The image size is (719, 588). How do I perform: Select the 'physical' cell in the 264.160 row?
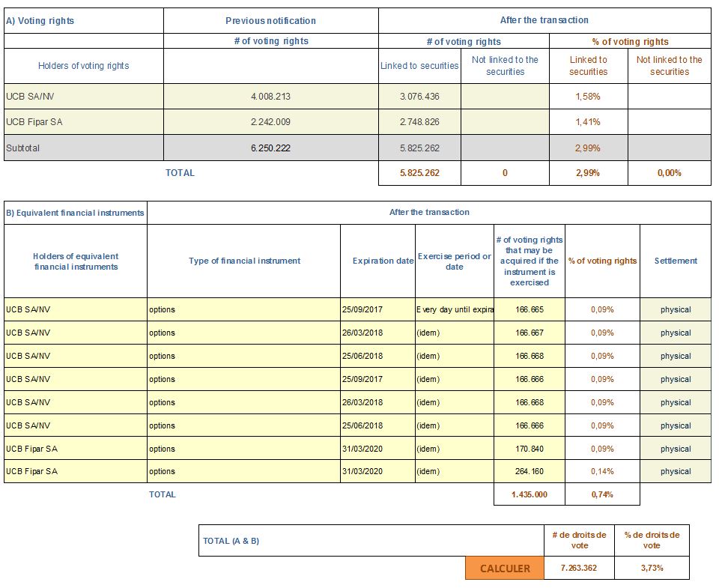pos(676,471)
